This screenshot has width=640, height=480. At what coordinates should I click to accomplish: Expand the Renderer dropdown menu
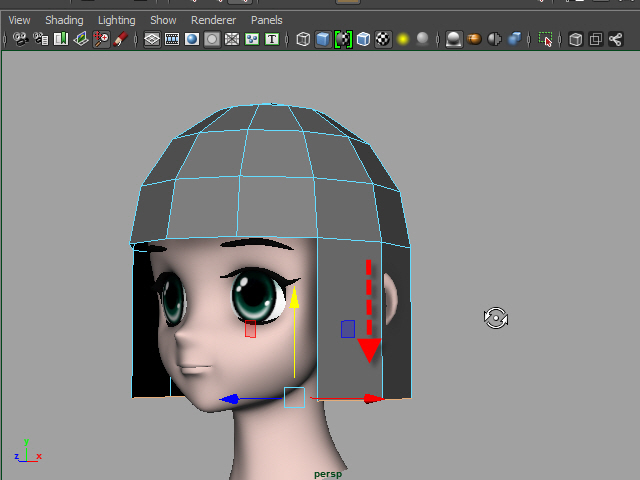[213, 20]
